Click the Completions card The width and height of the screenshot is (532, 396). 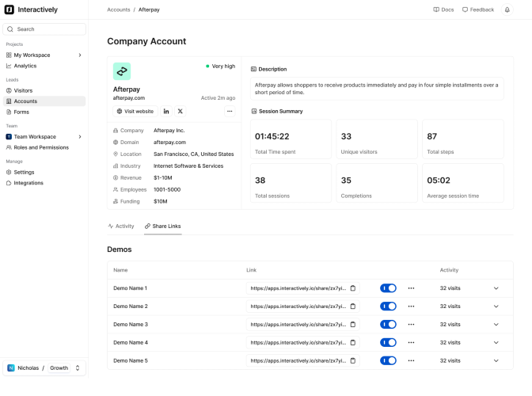tap(377, 183)
